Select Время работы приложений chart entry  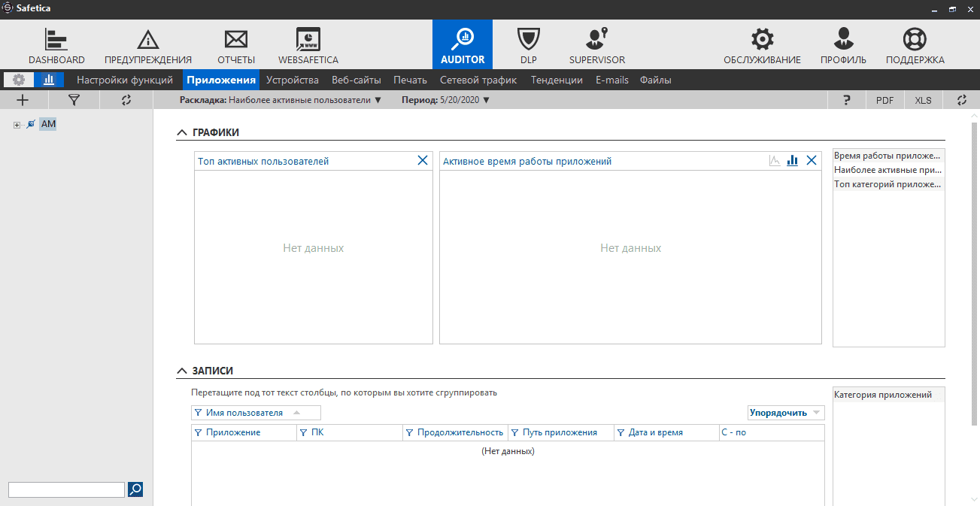pos(888,156)
